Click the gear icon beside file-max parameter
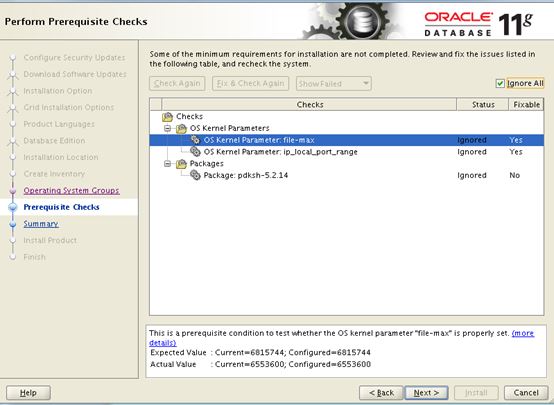 coord(195,140)
